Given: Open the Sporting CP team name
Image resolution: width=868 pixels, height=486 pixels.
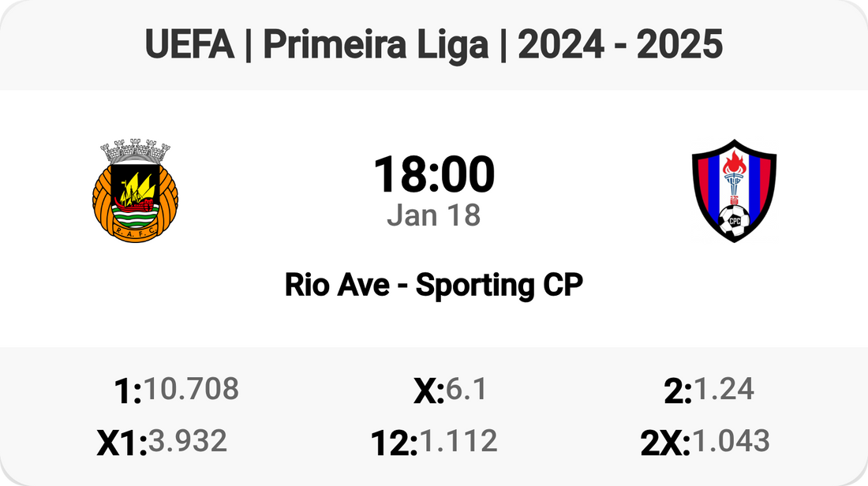Looking at the screenshot, I should tap(499, 285).
